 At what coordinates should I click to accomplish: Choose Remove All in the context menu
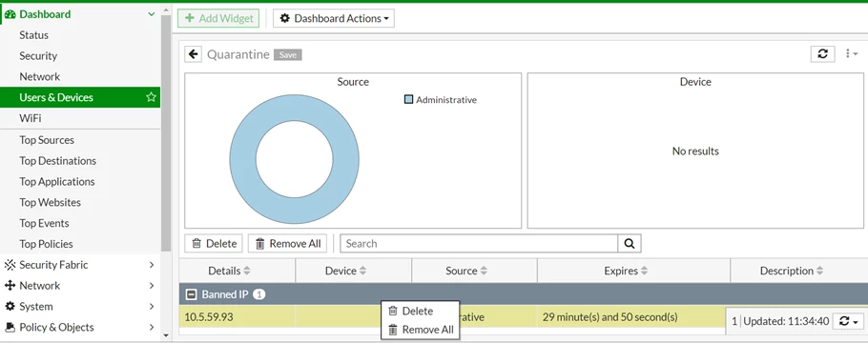pyautogui.click(x=420, y=330)
